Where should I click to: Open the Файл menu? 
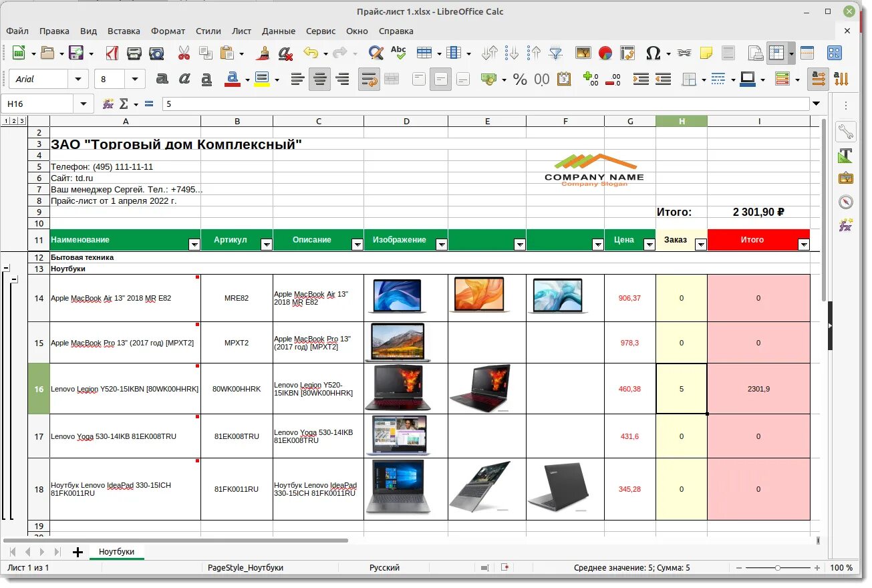pyautogui.click(x=17, y=31)
